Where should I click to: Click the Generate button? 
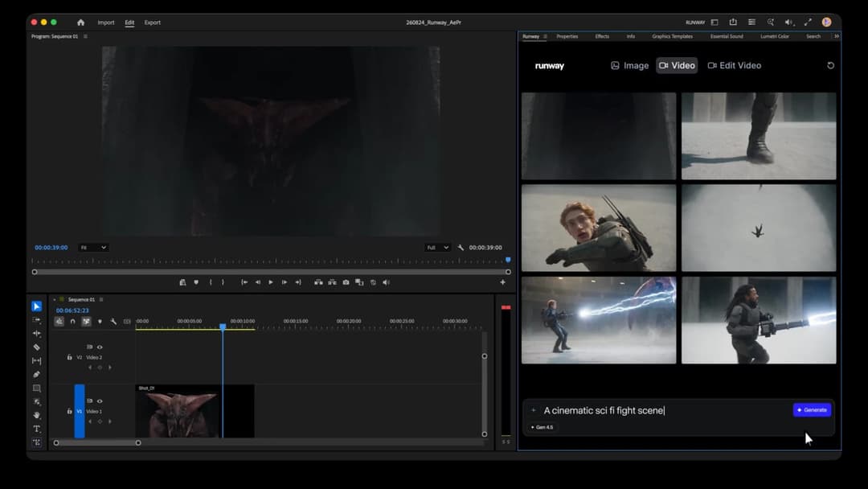(x=812, y=410)
